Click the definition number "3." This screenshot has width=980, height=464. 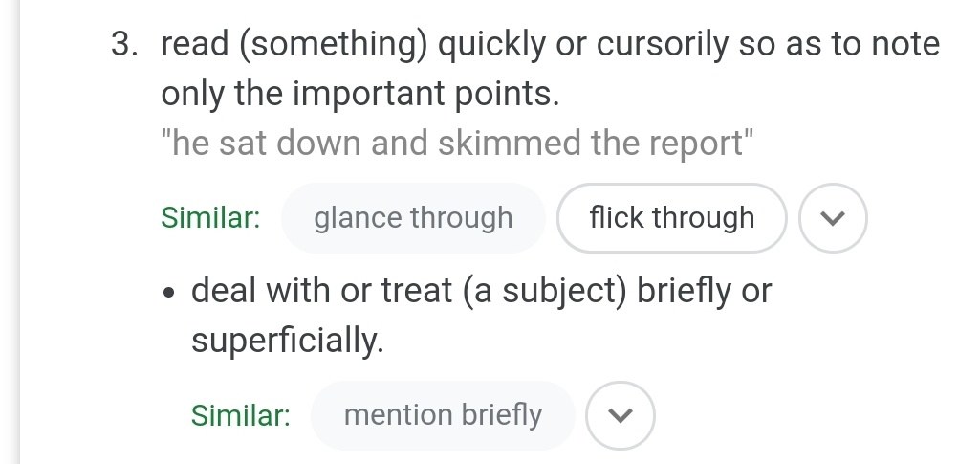point(124,45)
